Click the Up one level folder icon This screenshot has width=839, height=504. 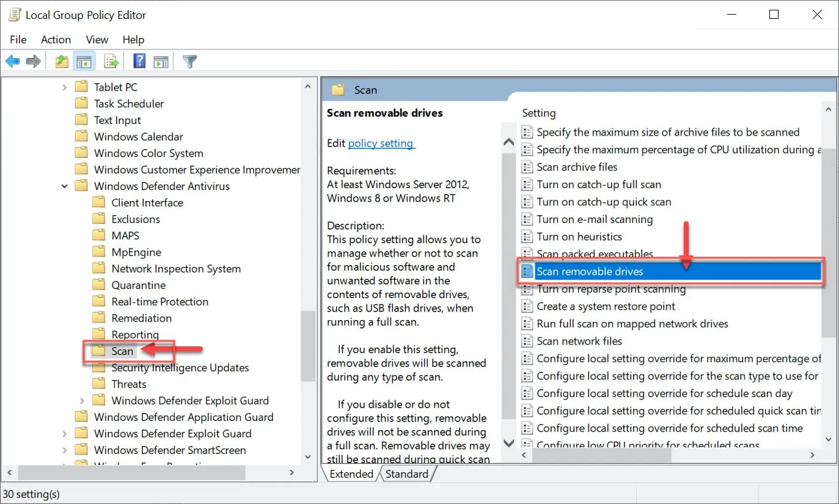click(x=60, y=60)
